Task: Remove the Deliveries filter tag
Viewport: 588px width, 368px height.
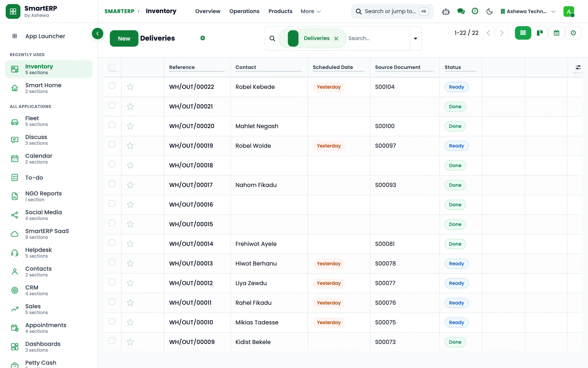Action: point(336,38)
